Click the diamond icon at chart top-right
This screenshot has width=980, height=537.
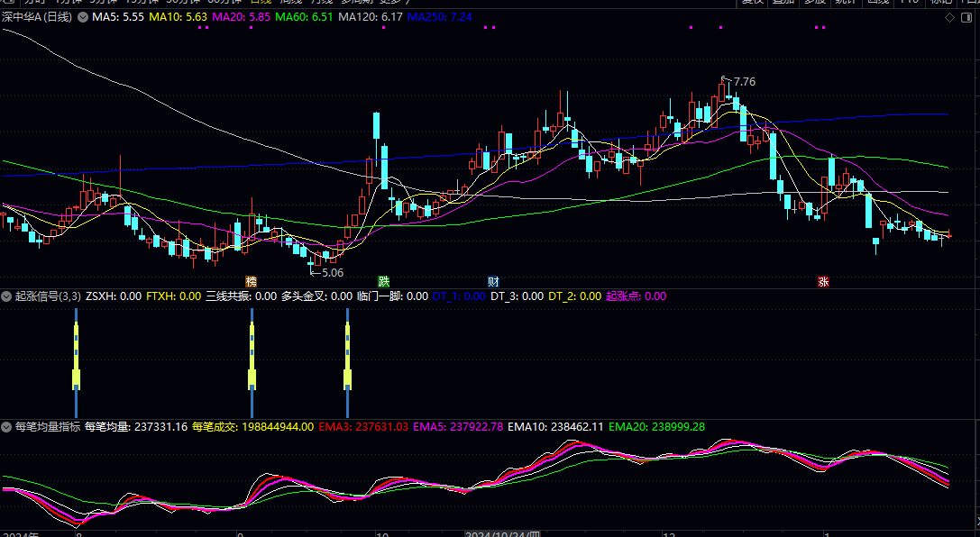pyautogui.click(x=948, y=17)
